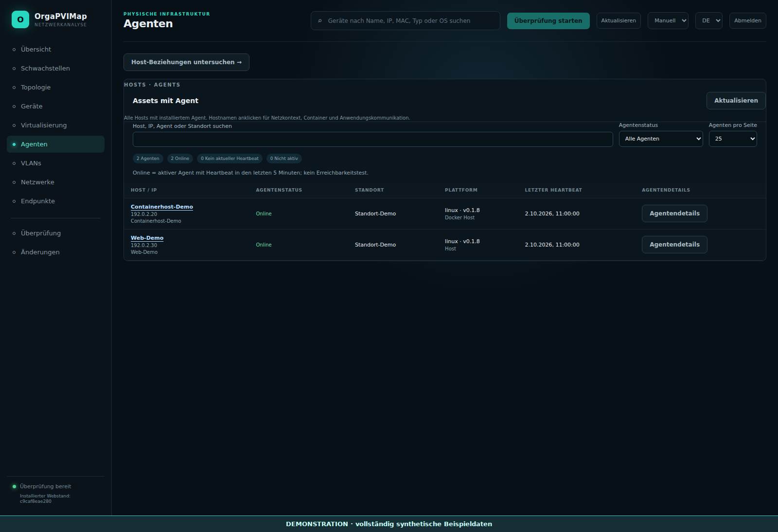Open Agentendetails for Web-Demo

[674, 245]
